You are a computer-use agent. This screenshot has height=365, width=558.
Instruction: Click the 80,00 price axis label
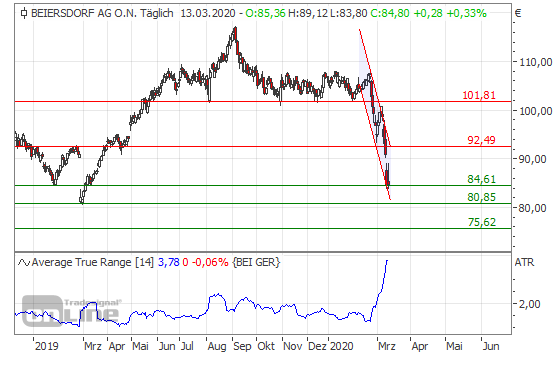532,208
